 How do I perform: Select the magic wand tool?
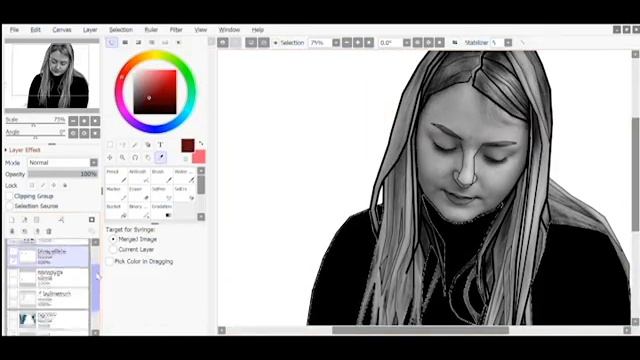pyautogui.click(x=135, y=144)
